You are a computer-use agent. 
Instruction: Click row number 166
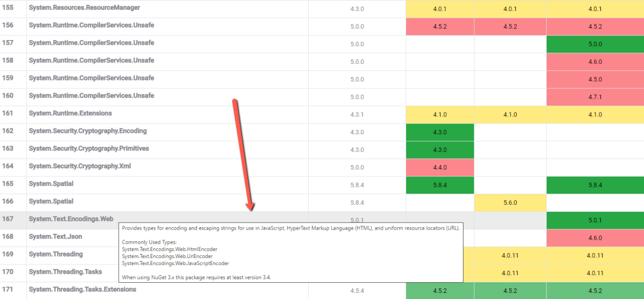pos(8,202)
